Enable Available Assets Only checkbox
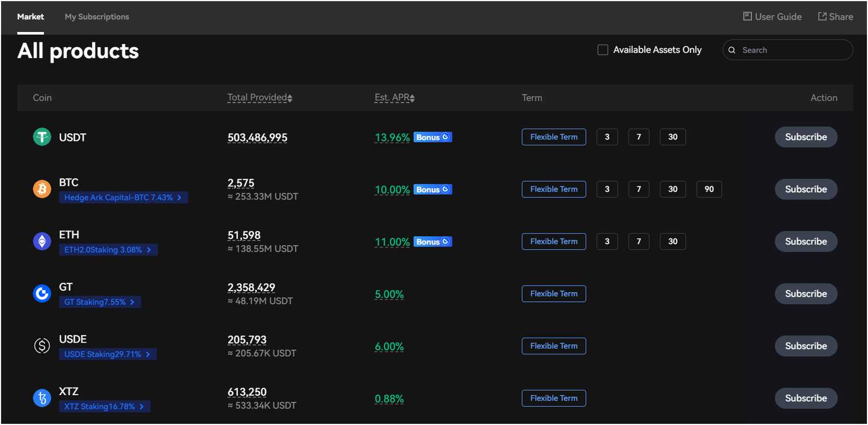 pos(603,50)
